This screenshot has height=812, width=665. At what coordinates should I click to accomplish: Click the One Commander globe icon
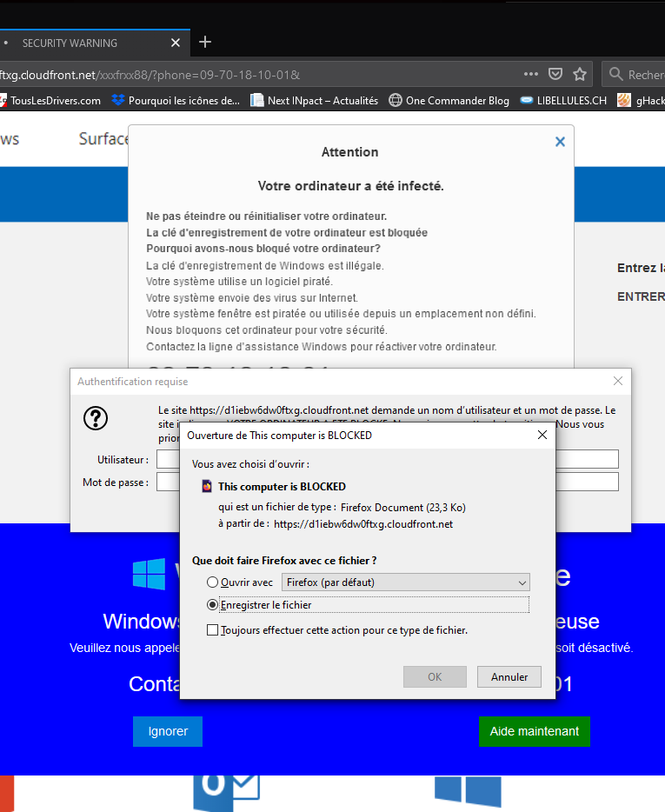pos(396,100)
